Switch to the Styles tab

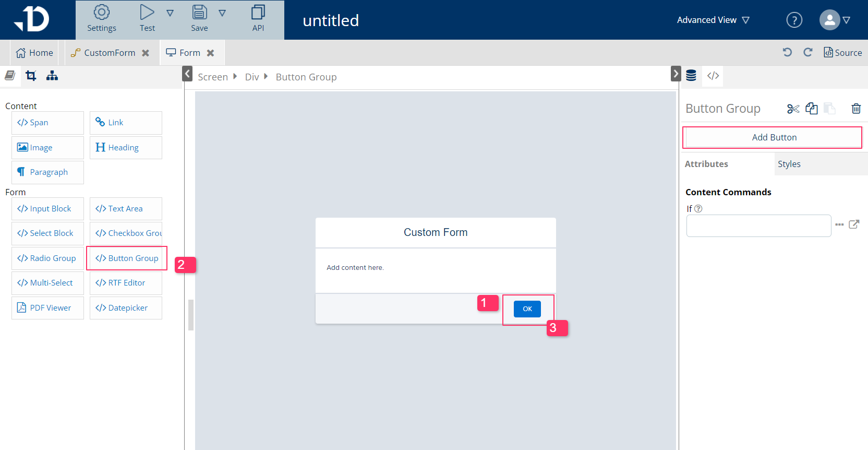coord(789,163)
